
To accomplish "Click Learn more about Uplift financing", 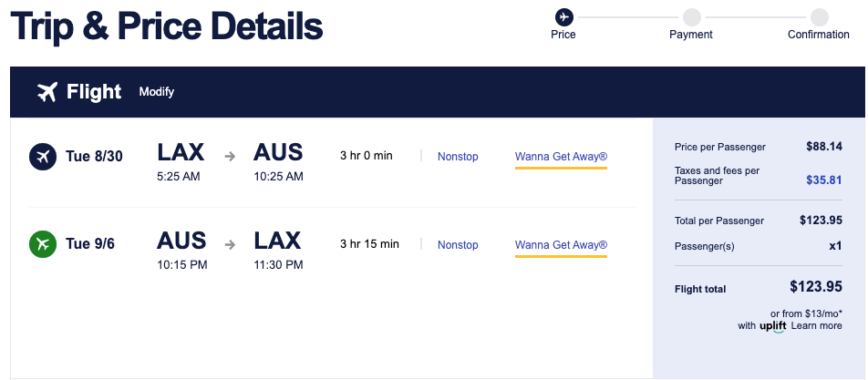I will point(816,325).
